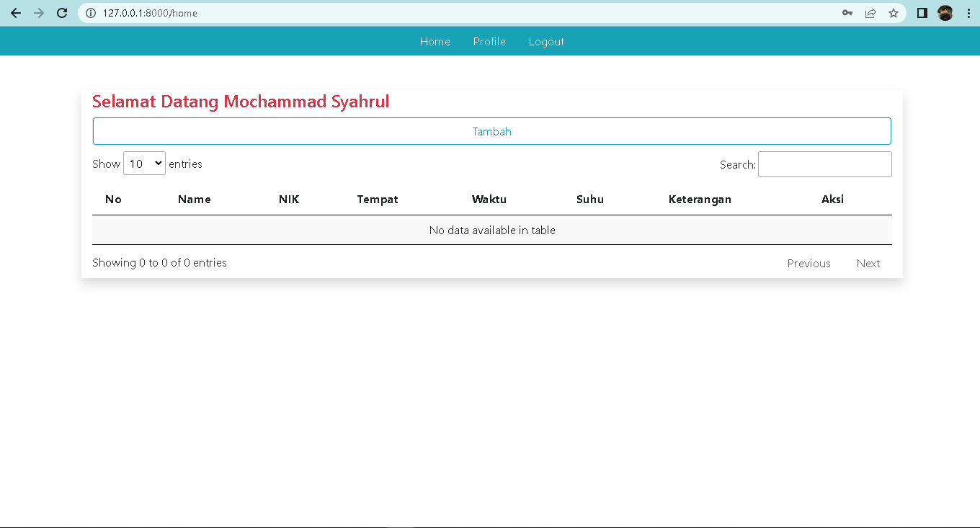Screen dimensions: 980x528
Task: Sort table by the No column
Action: 113,200
